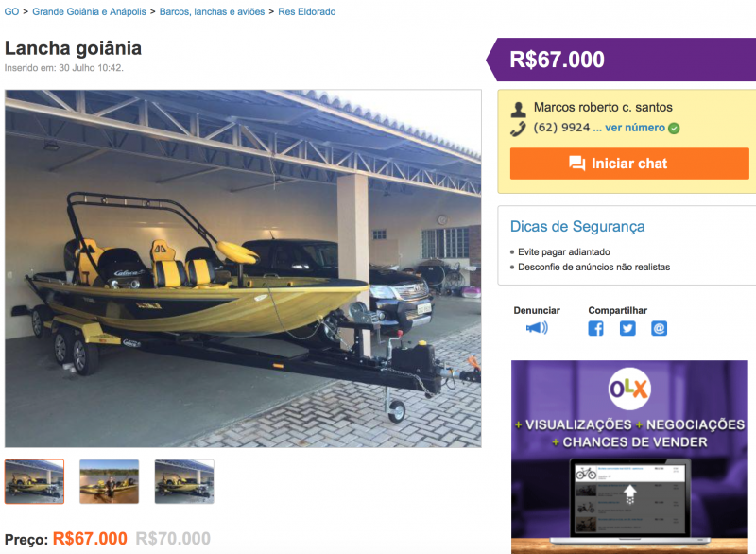756x554 pixels.
Task: Click the seller profile person icon
Action: pyautogui.click(x=518, y=110)
